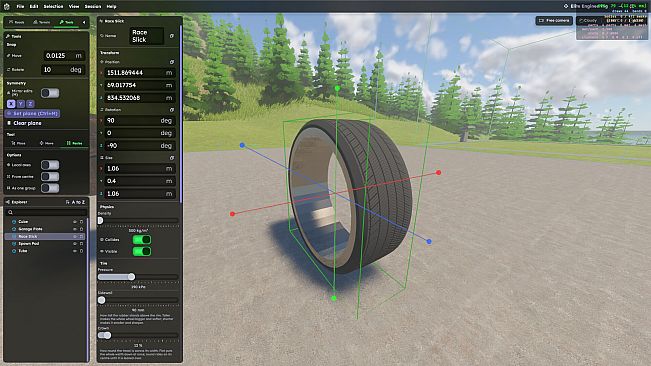651x366 pixels.
Task: Toggle visibility eye for Garage Plate
Action: [x=75, y=229]
